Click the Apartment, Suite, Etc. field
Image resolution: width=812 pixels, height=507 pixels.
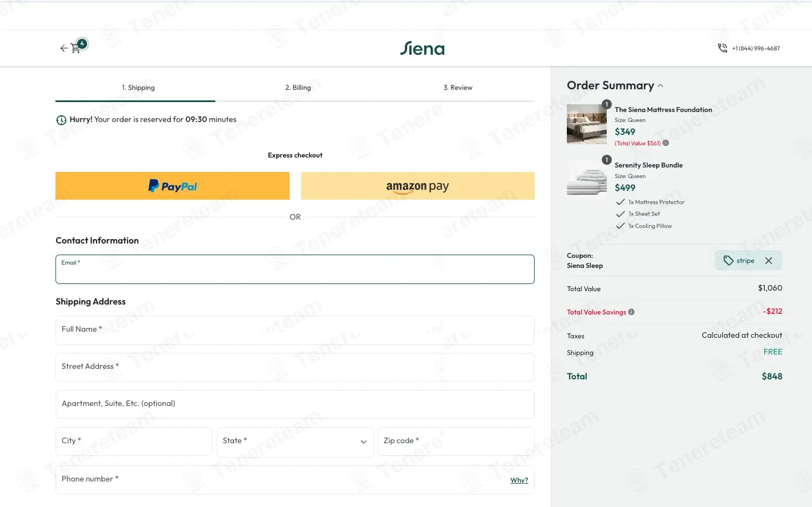tap(295, 404)
